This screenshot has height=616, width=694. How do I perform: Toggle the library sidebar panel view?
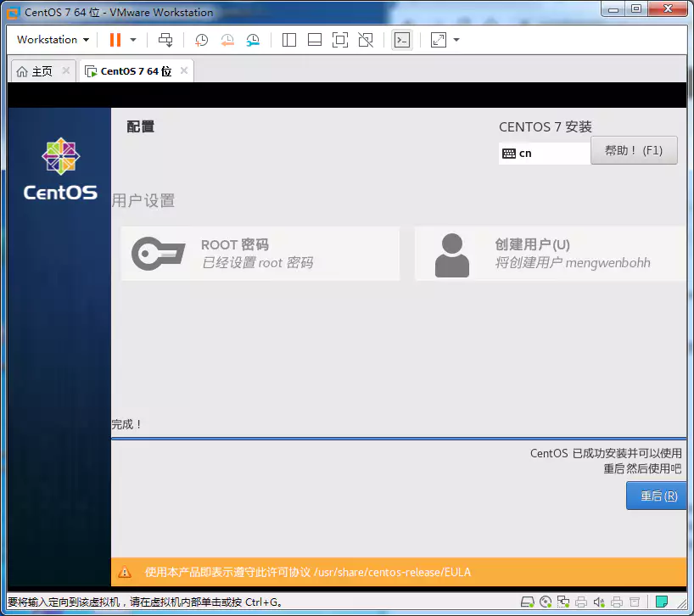click(x=288, y=40)
